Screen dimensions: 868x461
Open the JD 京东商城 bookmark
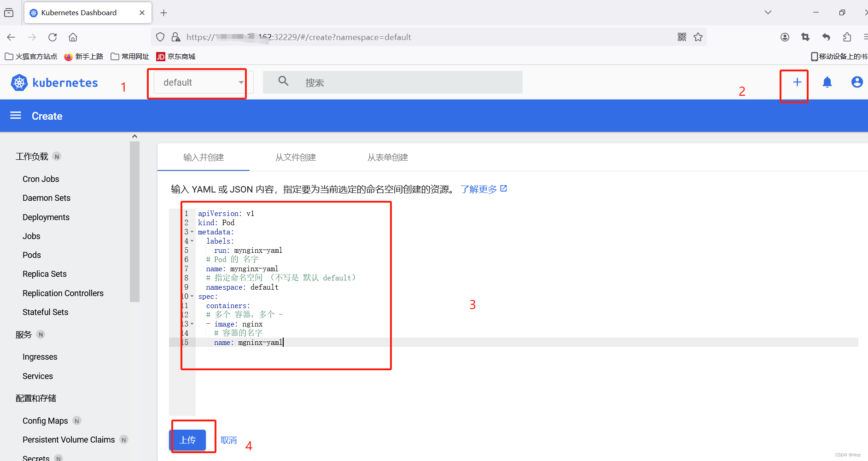(x=176, y=57)
